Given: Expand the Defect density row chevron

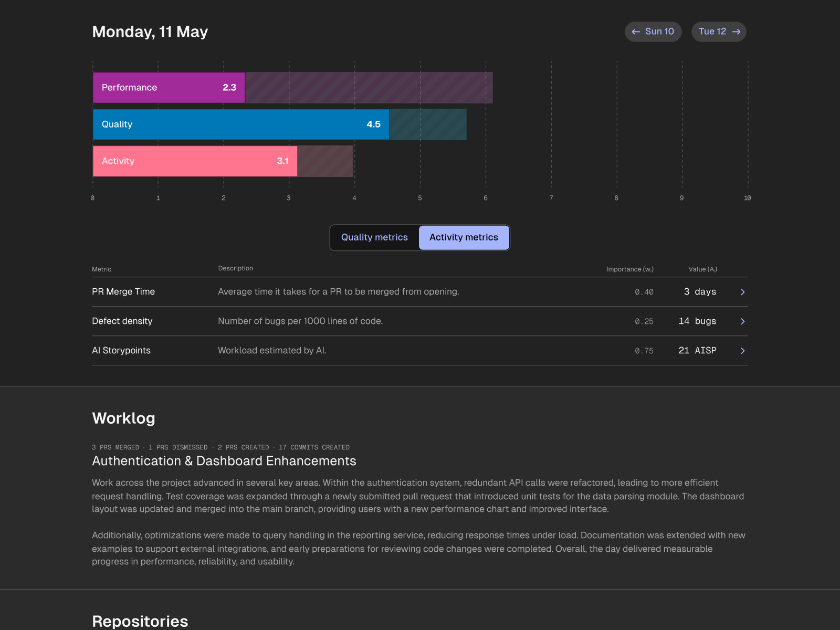Looking at the screenshot, I should (x=742, y=321).
